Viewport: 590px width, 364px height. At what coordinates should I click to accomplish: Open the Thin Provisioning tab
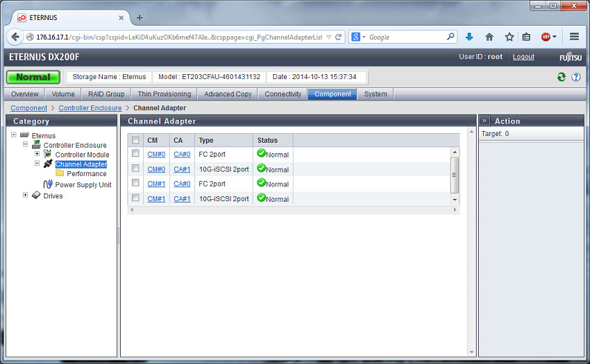[165, 94]
